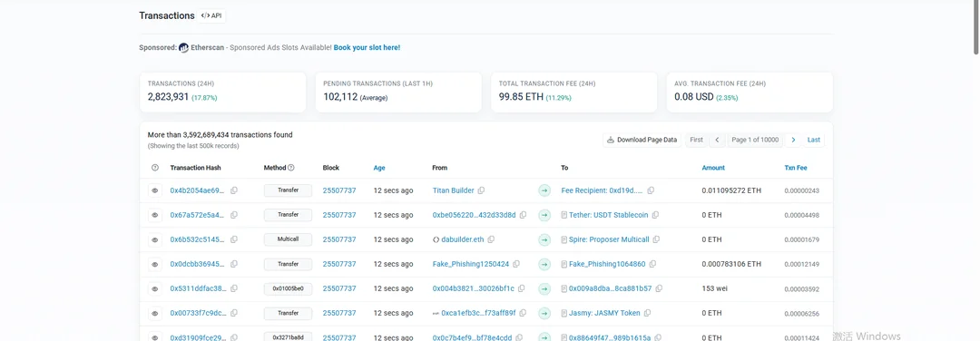Copy Tether: USDT Stablecoin address
Viewport: 980px width, 341px height.
(656, 215)
